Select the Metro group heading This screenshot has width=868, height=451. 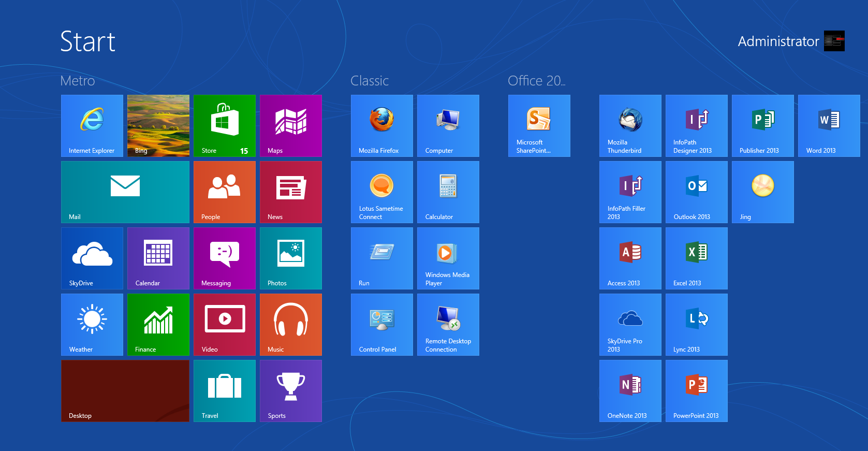pyautogui.click(x=78, y=81)
